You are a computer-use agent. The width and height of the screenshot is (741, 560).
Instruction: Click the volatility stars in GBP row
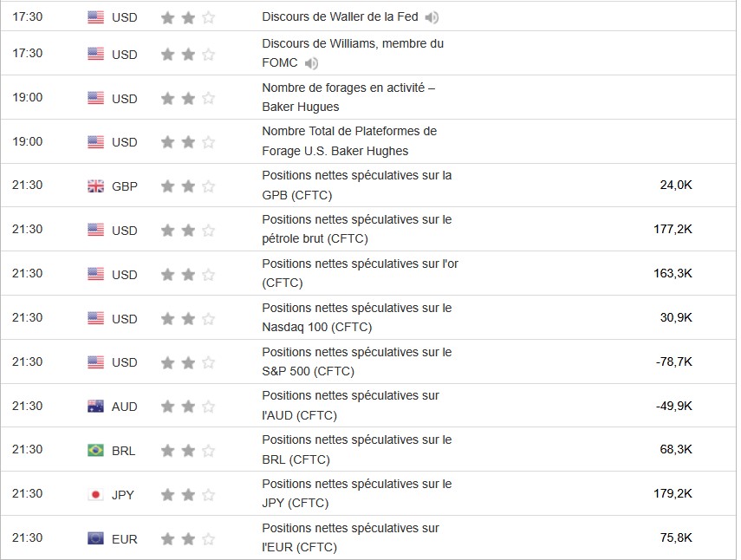coord(188,186)
